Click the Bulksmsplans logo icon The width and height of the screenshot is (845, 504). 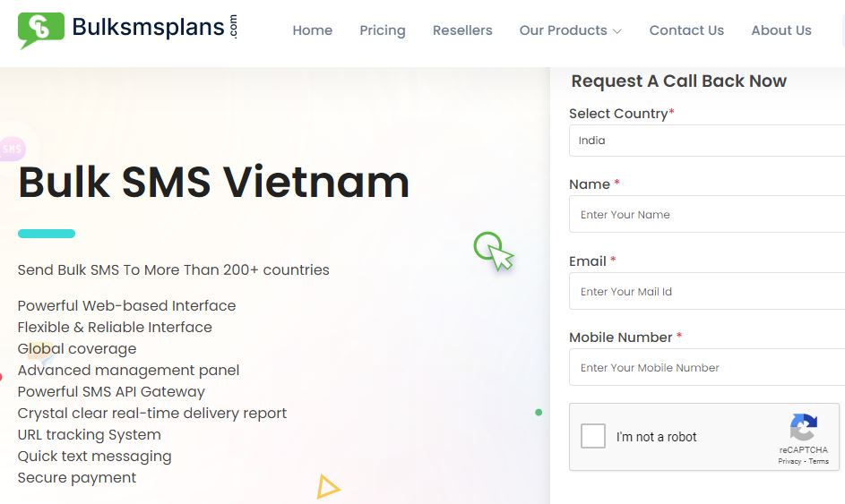41,30
